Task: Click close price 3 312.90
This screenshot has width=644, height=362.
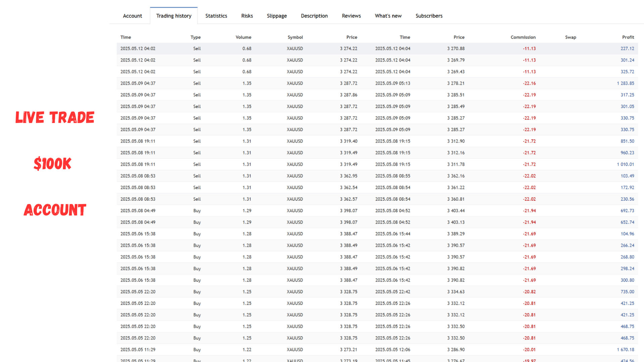Action: pyautogui.click(x=456, y=141)
